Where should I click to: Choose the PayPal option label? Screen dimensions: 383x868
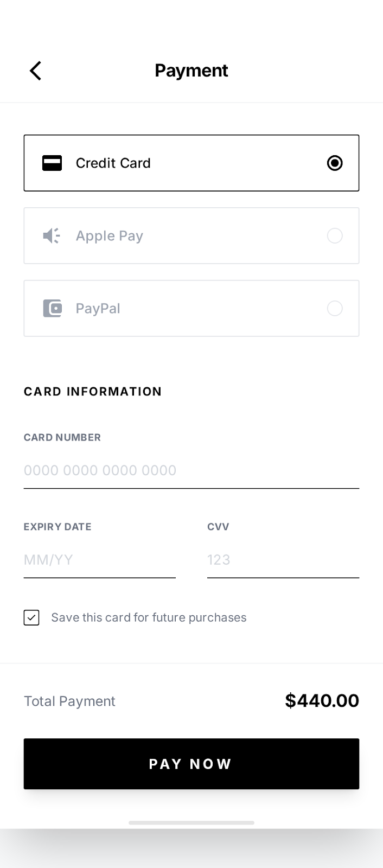[x=98, y=309]
